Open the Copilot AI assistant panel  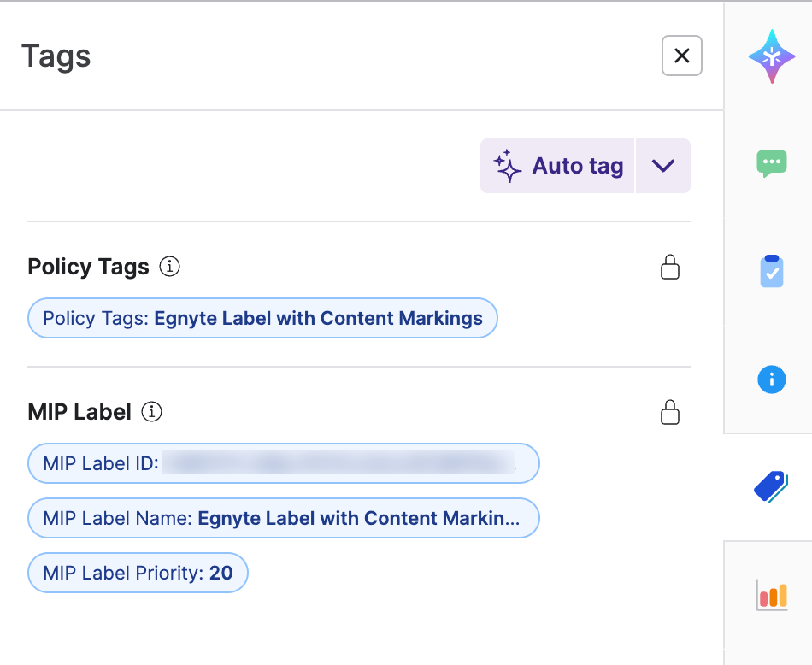[x=770, y=56]
